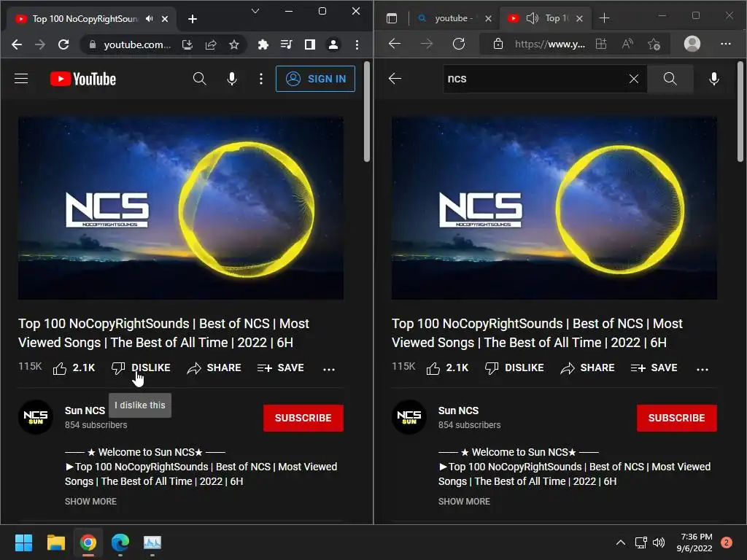Open Edge settings and more menu
This screenshot has width=747, height=560.
pos(726,44)
